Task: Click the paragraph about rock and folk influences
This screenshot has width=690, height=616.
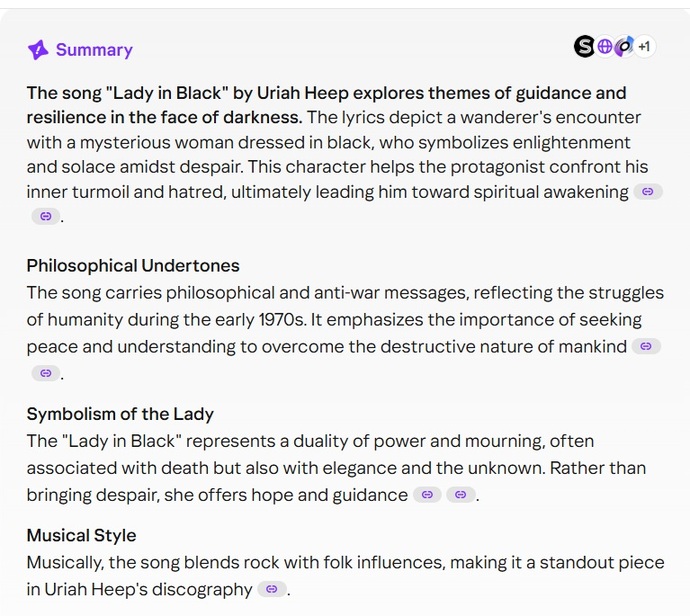Action: click(345, 576)
